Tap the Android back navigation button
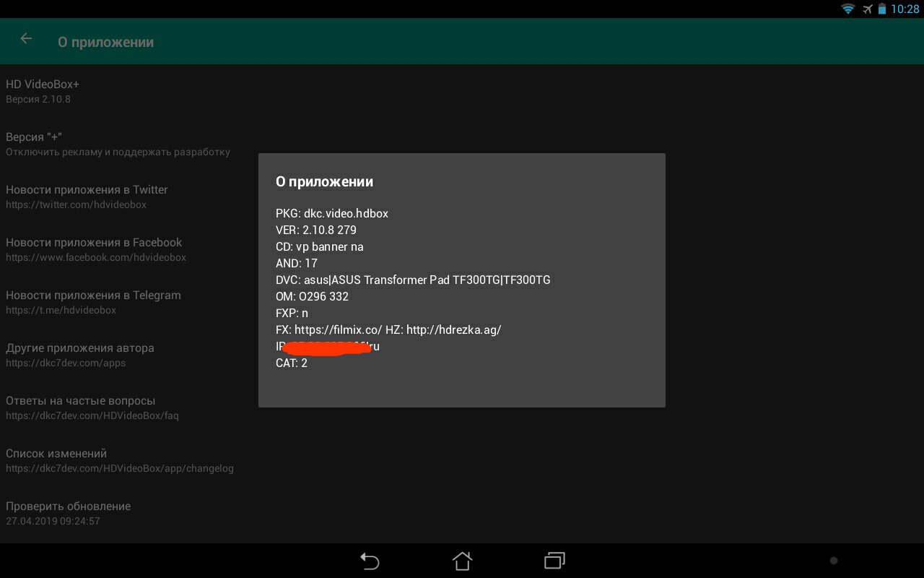 coord(370,561)
